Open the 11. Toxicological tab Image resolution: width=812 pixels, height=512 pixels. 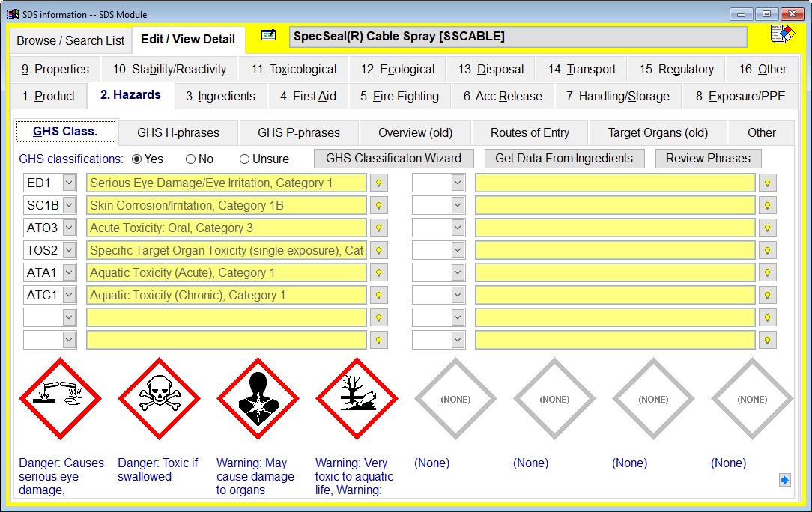(294, 70)
